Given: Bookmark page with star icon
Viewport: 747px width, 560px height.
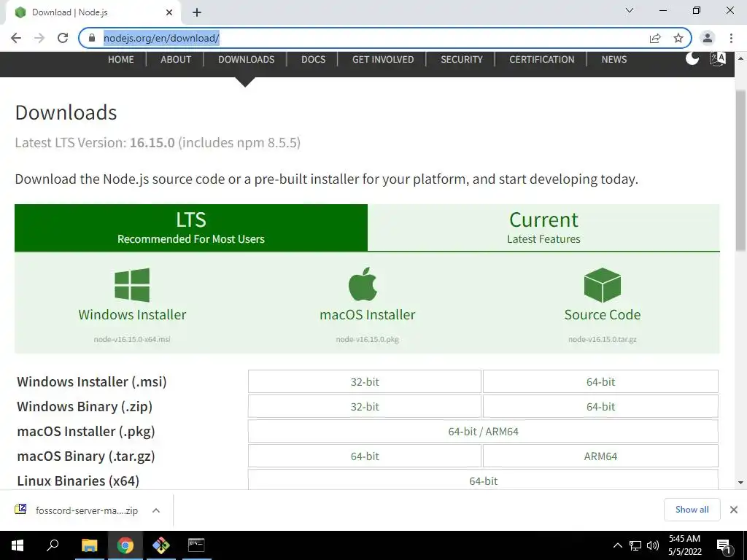Looking at the screenshot, I should [678, 38].
